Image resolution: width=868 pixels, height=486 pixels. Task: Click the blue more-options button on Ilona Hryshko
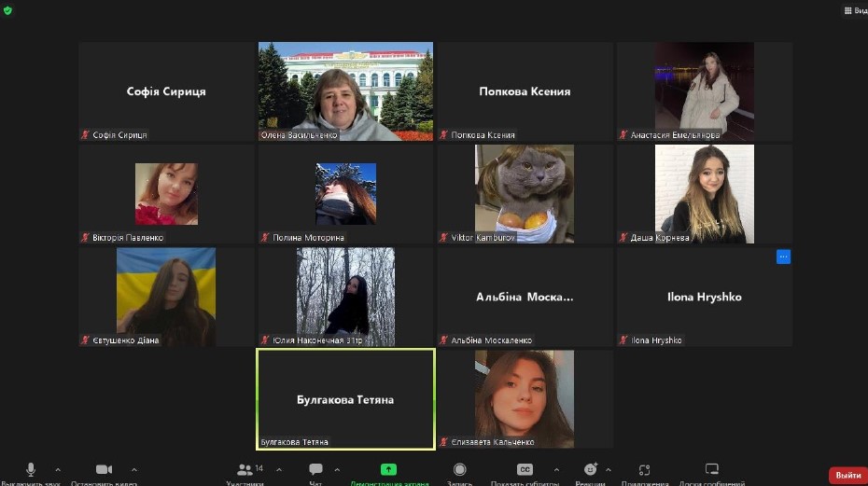pyautogui.click(x=783, y=257)
